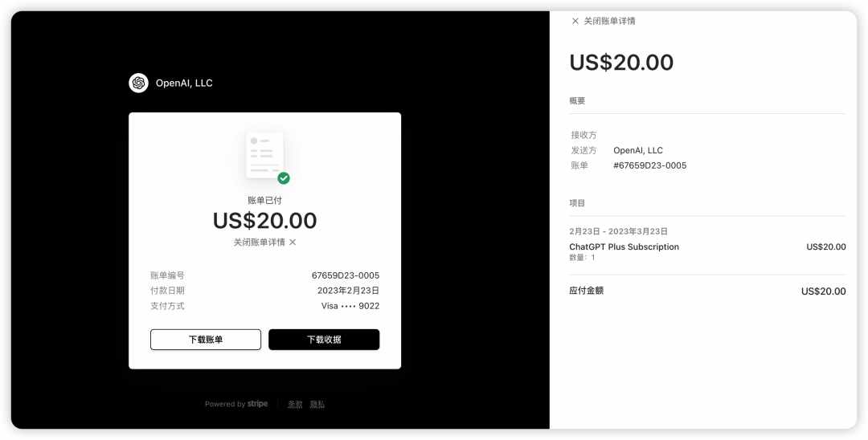The height and width of the screenshot is (440, 868).
Task: Download the invoice with 下载账单 button
Action: [206, 340]
